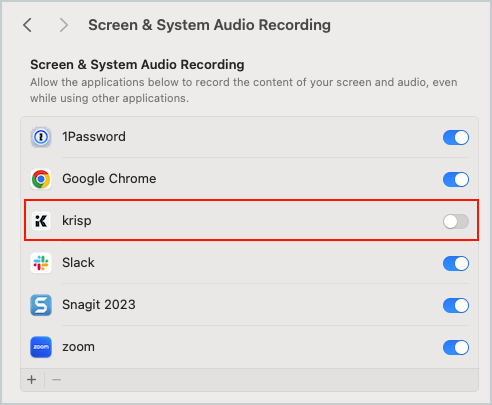Add an application with the plus button
The height and width of the screenshot is (405, 492).
pos(32,380)
